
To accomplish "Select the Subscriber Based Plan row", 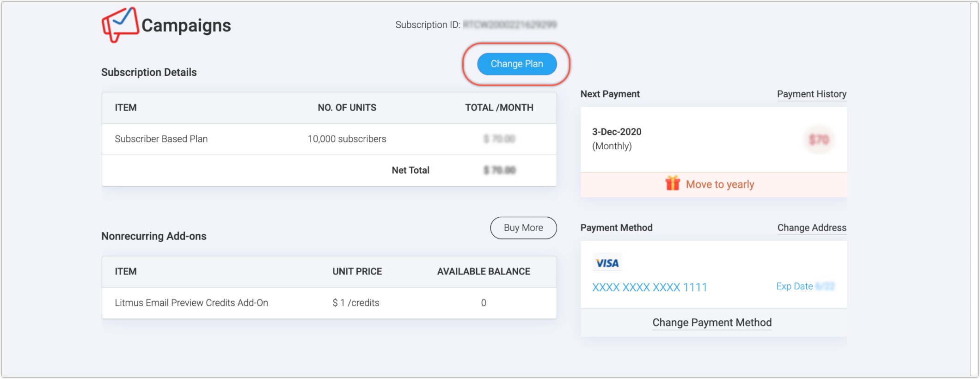I will pyautogui.click(x=161, y=139).
